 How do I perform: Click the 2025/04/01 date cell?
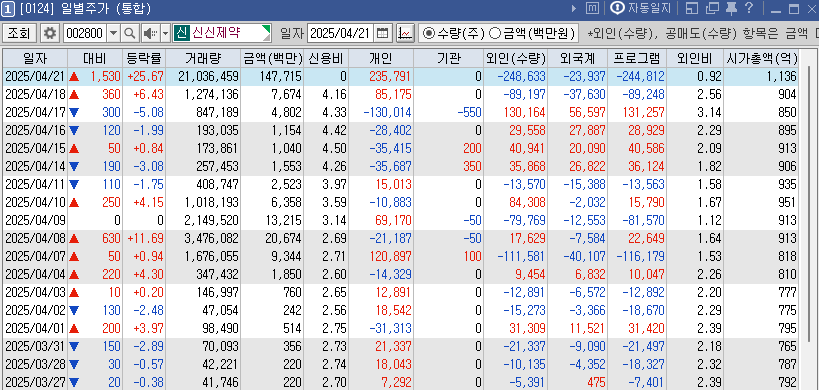(x=34, y=329)
